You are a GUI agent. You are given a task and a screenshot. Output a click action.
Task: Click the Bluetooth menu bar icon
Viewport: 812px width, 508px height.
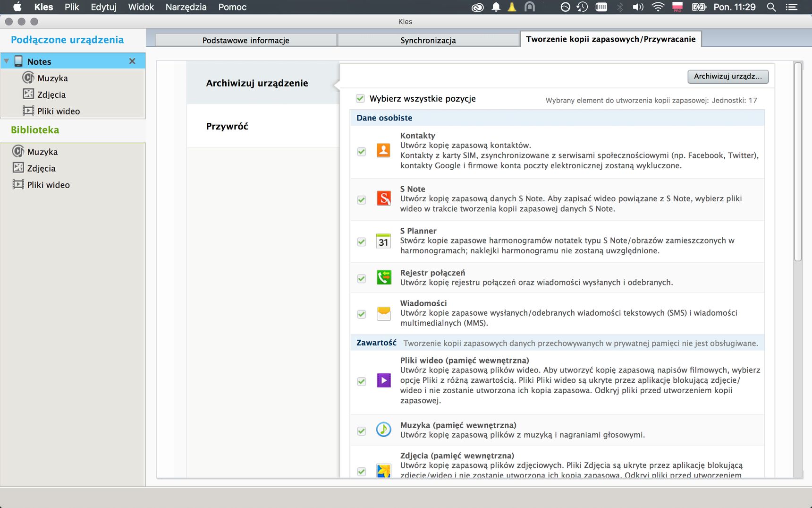[x=620, y=7]
